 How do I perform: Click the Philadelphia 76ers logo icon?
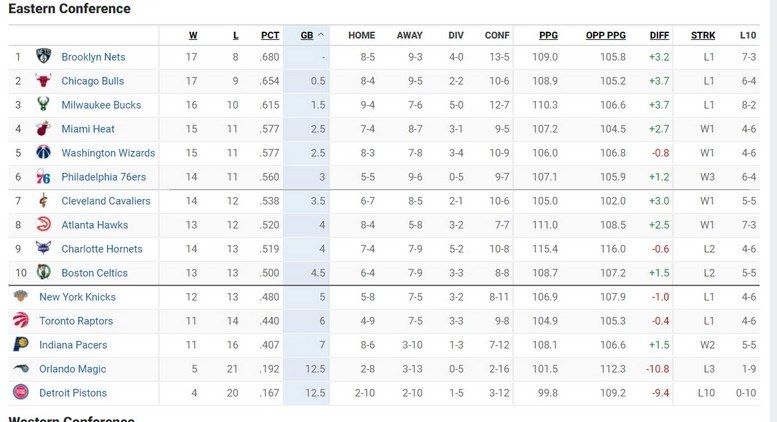point(43,177)
